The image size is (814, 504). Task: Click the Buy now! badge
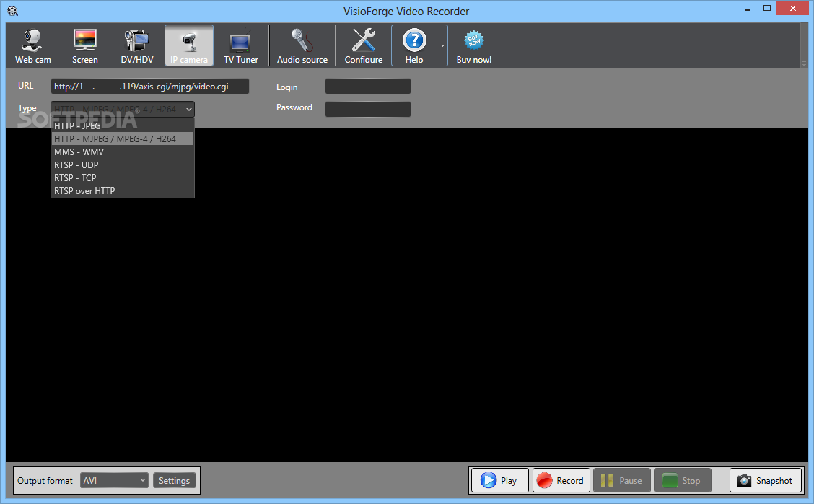point(474,45)
